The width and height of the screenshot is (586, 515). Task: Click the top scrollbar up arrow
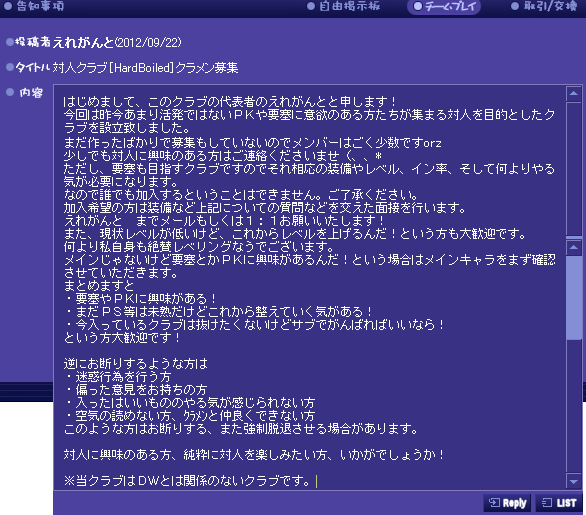coord(574,93)
